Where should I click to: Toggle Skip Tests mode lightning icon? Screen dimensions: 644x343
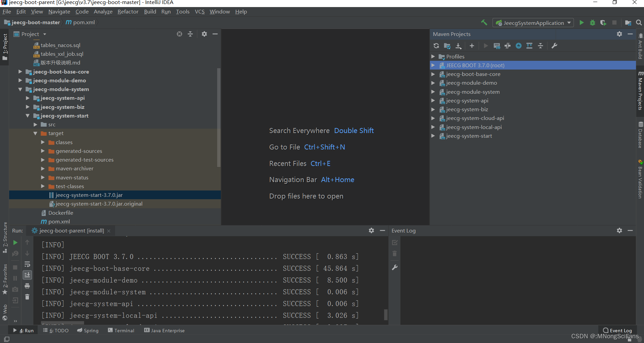[x=519, y=46]
